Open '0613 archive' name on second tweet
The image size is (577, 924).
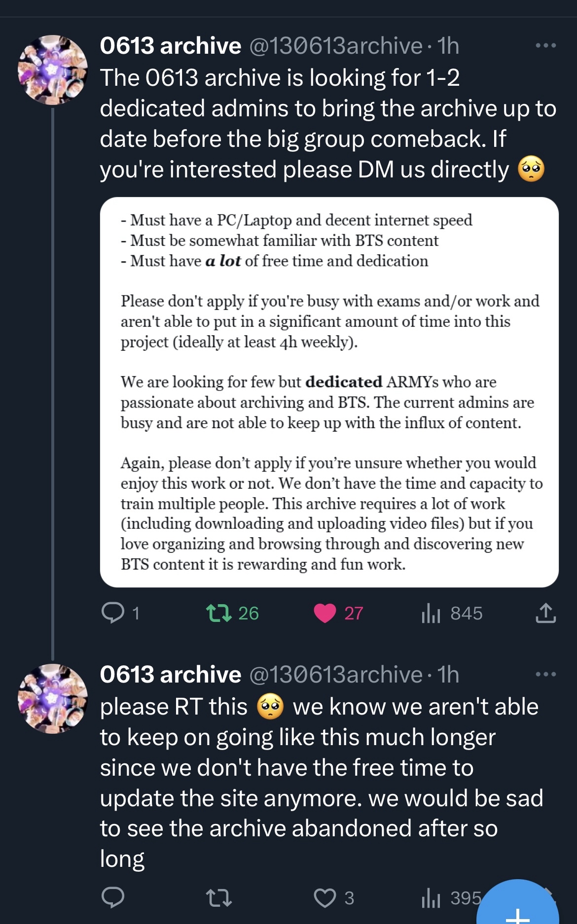click(170, 674)
